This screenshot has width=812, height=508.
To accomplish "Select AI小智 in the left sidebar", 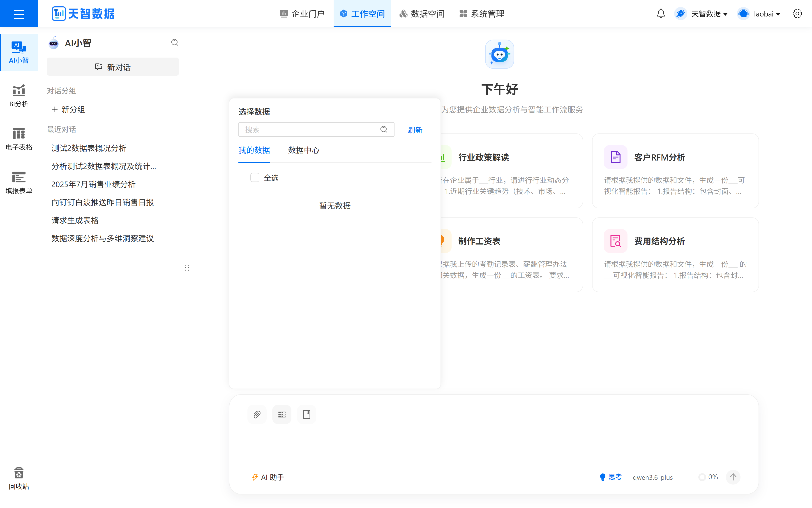I will [19, 52].
